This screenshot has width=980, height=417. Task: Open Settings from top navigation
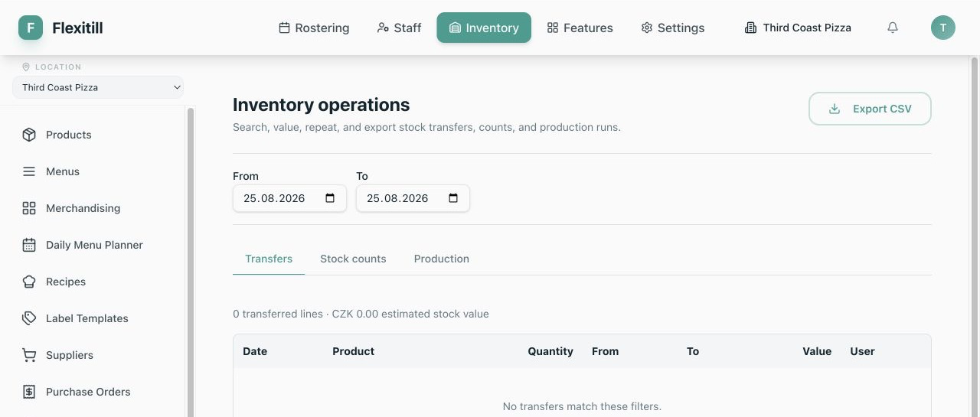pos(673,28)
